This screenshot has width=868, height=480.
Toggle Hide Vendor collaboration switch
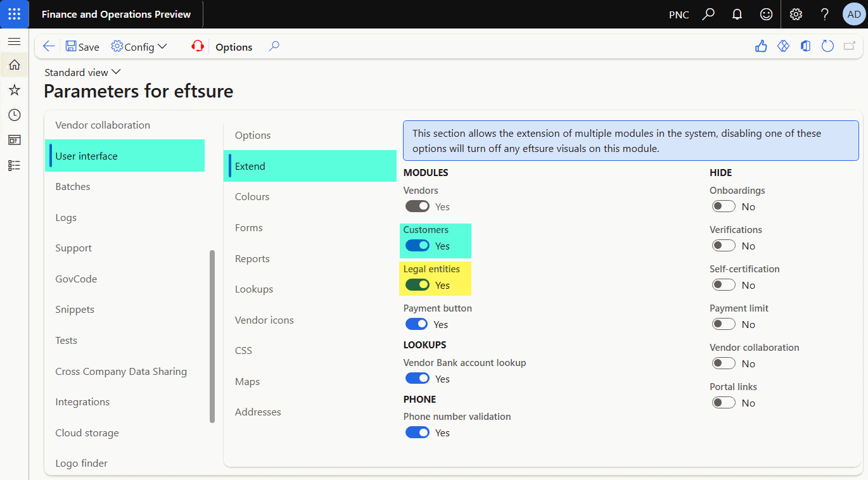click(x=724, y=363)
